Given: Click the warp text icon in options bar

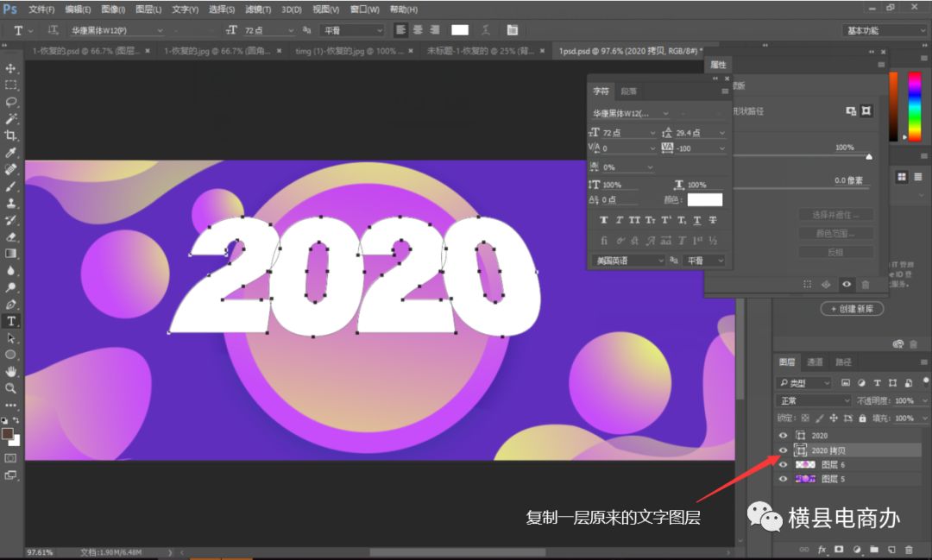Looking at the screenshot, I should click(x=486, y=29).
